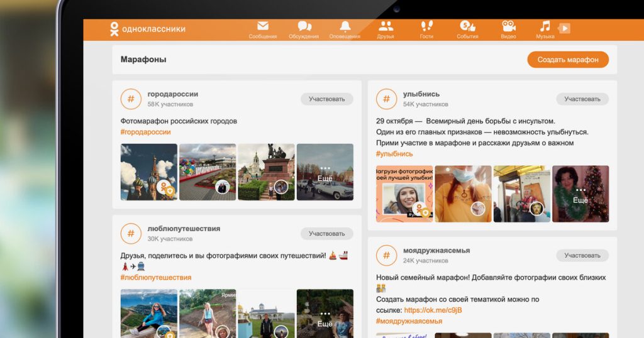644x338 pixels.
Task: Open Оповещения bell icon
Action: click(345, 26)
